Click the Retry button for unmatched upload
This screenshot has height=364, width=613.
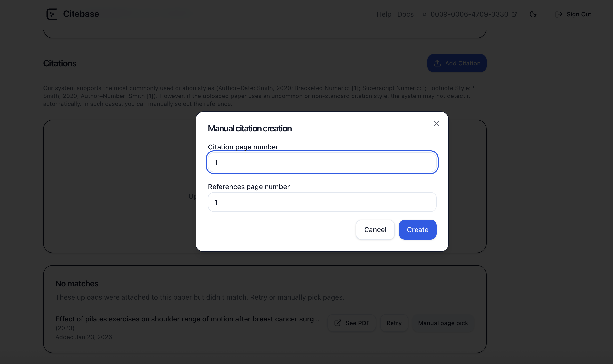394,323
